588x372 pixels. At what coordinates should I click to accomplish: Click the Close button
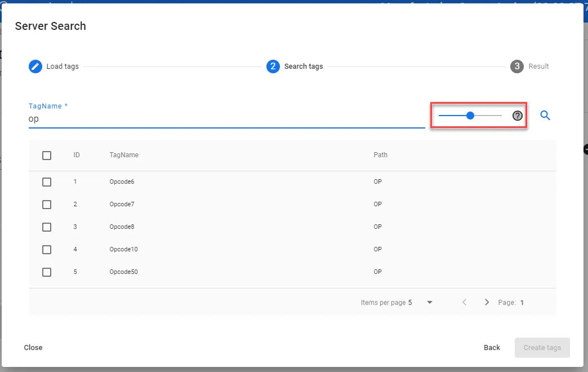pos(33,348)
